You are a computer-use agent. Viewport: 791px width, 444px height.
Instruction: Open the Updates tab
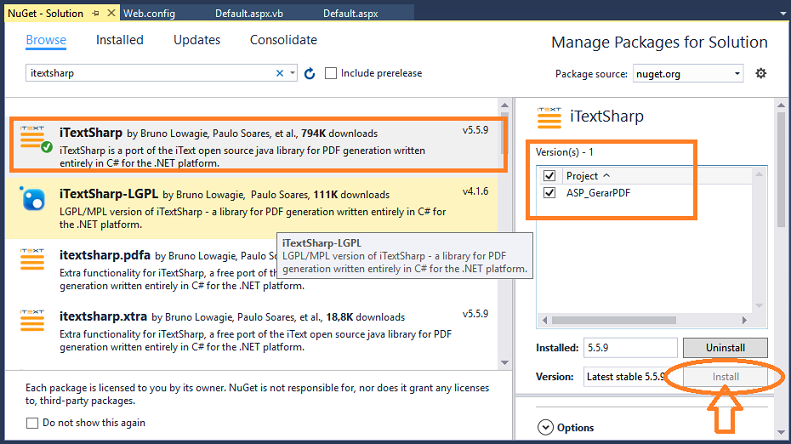point(197,40)
